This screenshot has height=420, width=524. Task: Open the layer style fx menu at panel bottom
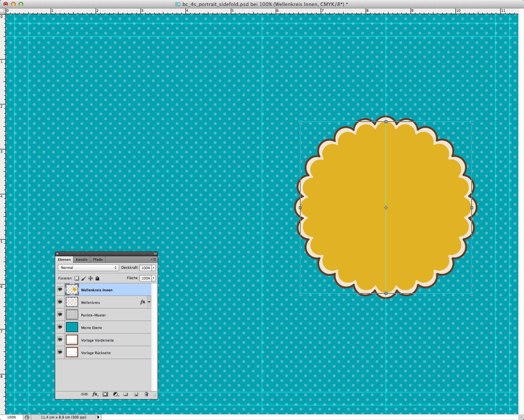(95, 394)
